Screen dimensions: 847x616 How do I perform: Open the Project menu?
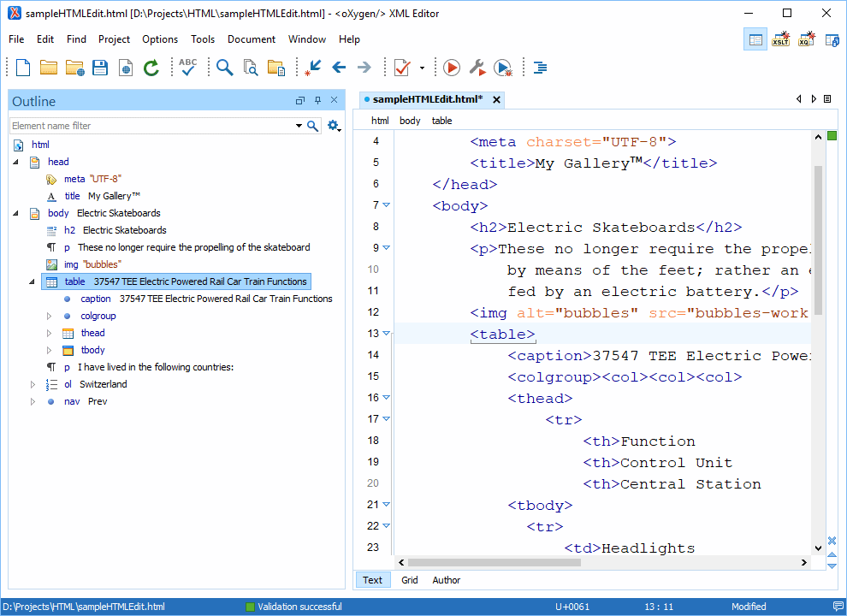click(x=114, y=39)
